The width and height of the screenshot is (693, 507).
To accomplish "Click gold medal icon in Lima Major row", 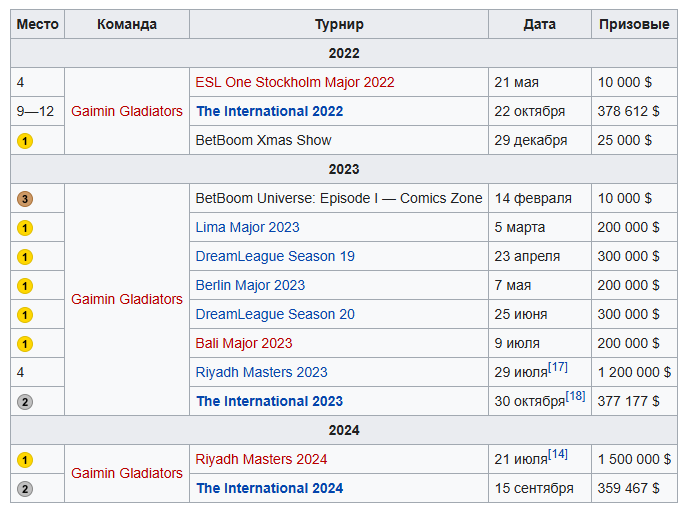I will click(x=25, y=228).
